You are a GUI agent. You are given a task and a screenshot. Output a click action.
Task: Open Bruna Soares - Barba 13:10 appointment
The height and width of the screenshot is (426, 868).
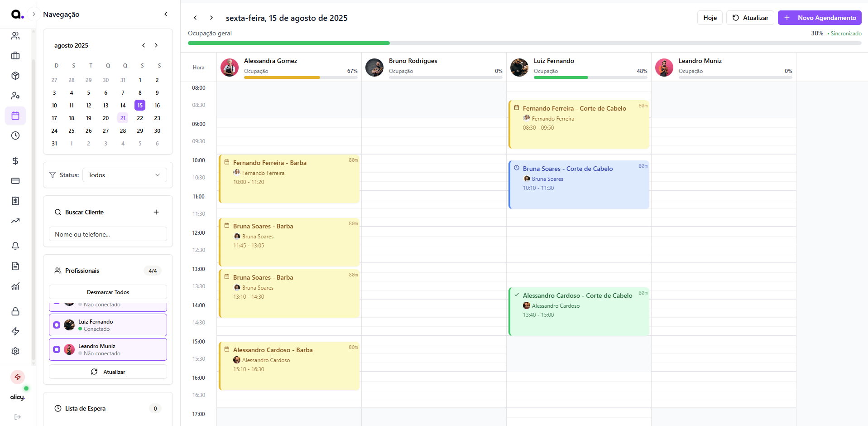pyautogui.click(x=289, y=293)
